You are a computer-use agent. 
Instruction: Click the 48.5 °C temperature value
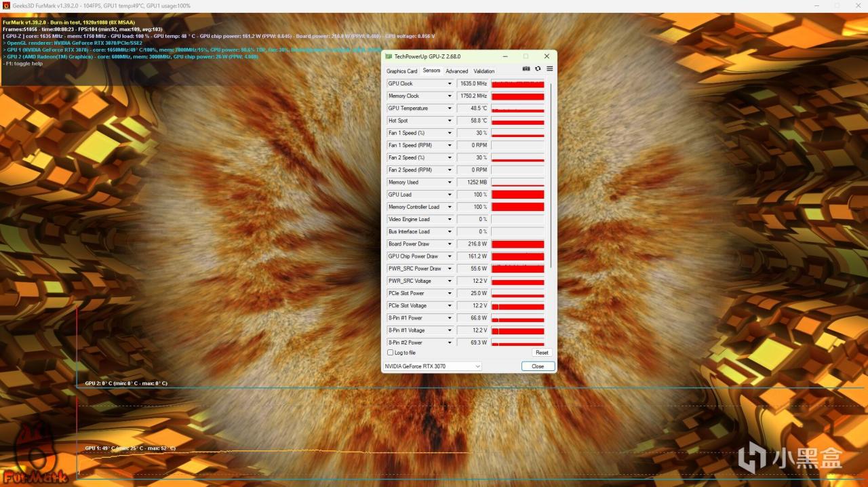pyautogui.click(x=473, y=109)
